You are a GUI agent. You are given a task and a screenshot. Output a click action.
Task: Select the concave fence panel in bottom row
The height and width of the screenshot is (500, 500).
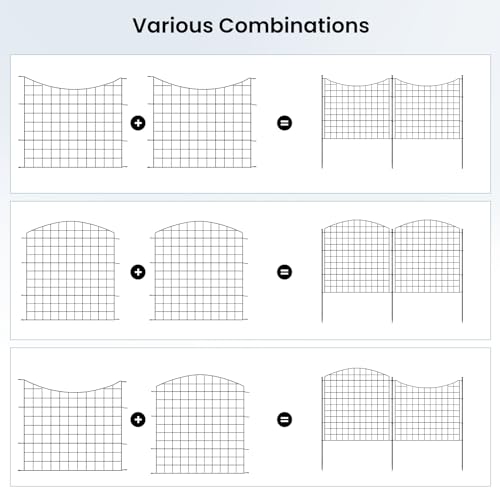(72, 425)
